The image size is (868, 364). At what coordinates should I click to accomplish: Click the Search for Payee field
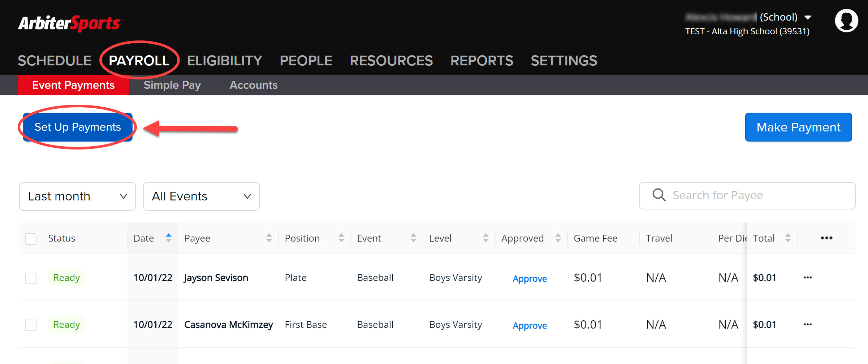(x=747, y=196)
